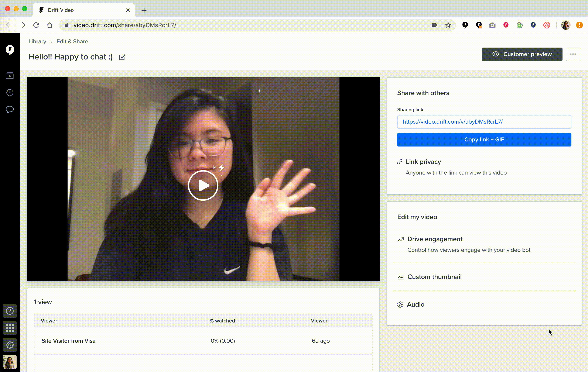Click the orange alert browser icon
The width and height of the screenshot is (588, 372).
pos(579,25)
